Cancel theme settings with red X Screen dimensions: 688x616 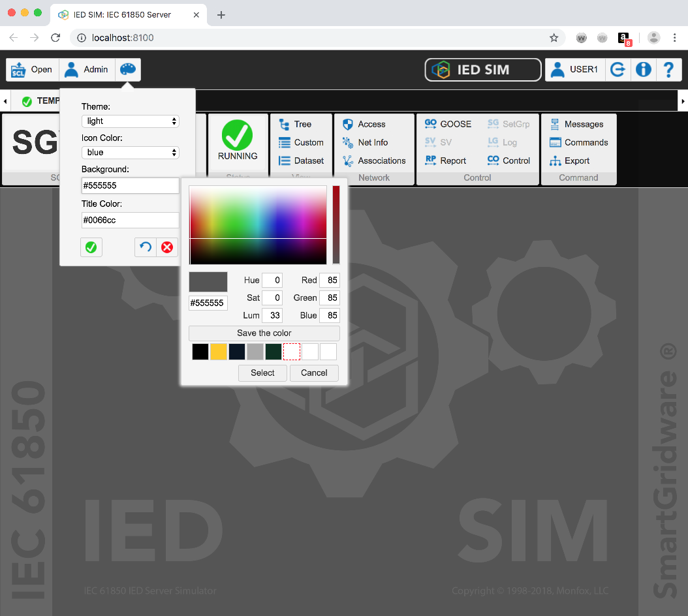click(167, 247)
